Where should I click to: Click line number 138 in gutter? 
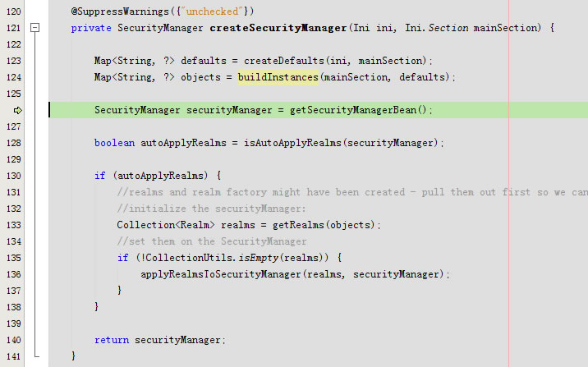click(x=14, y=307)
